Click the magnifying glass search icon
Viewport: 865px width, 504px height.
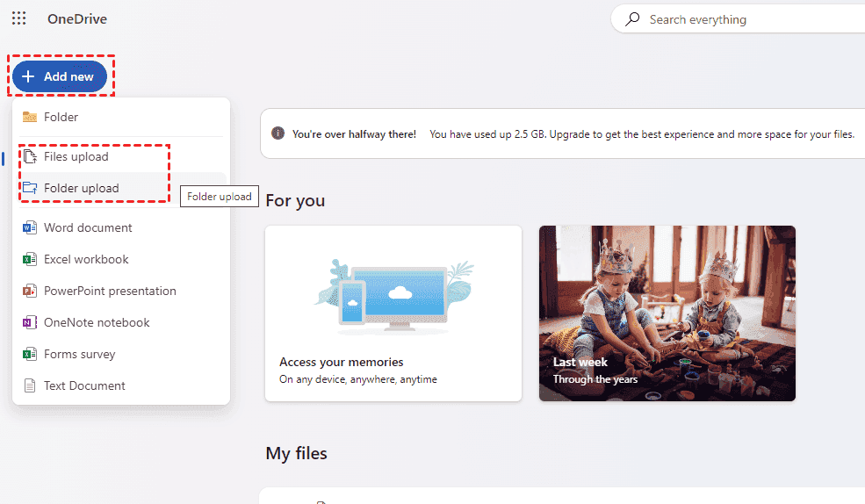(x=632, y=19)
